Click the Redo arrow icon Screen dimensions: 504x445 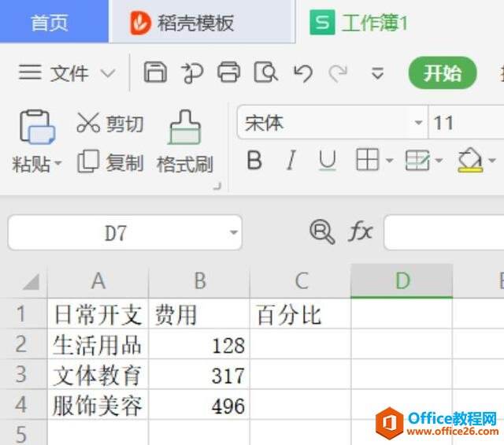(338, 73)
